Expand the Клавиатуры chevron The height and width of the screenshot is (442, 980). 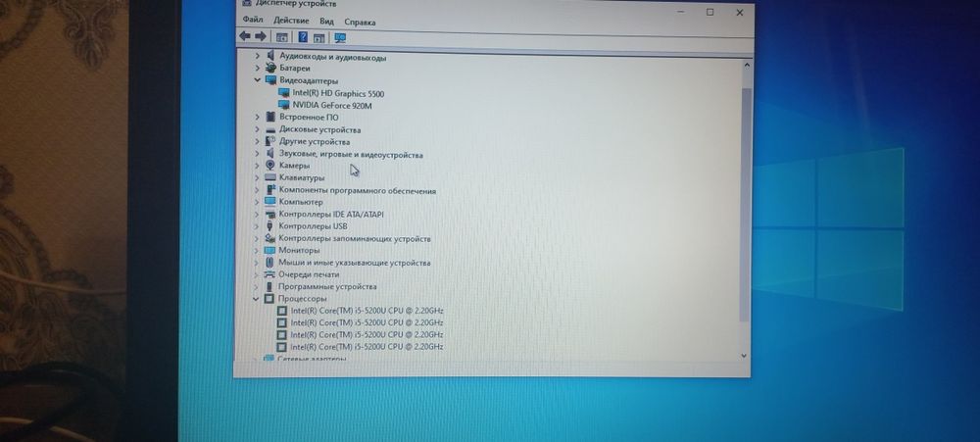coord(256,177)
